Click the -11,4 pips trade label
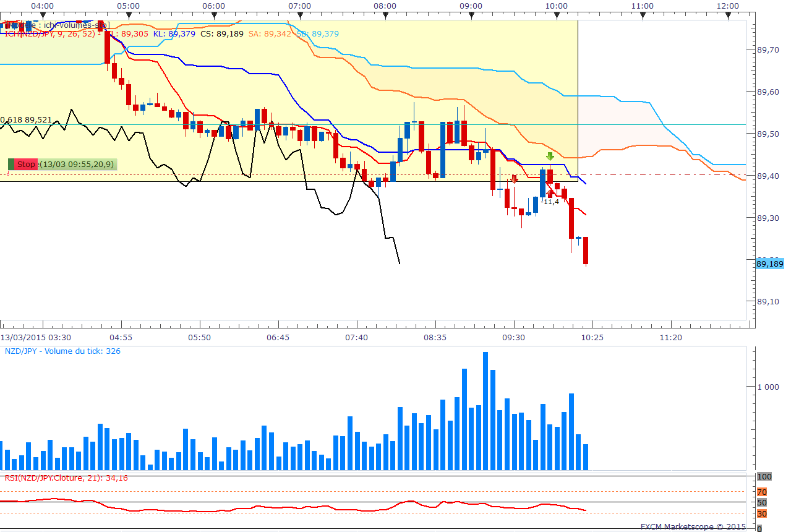 tap(551, 202)
